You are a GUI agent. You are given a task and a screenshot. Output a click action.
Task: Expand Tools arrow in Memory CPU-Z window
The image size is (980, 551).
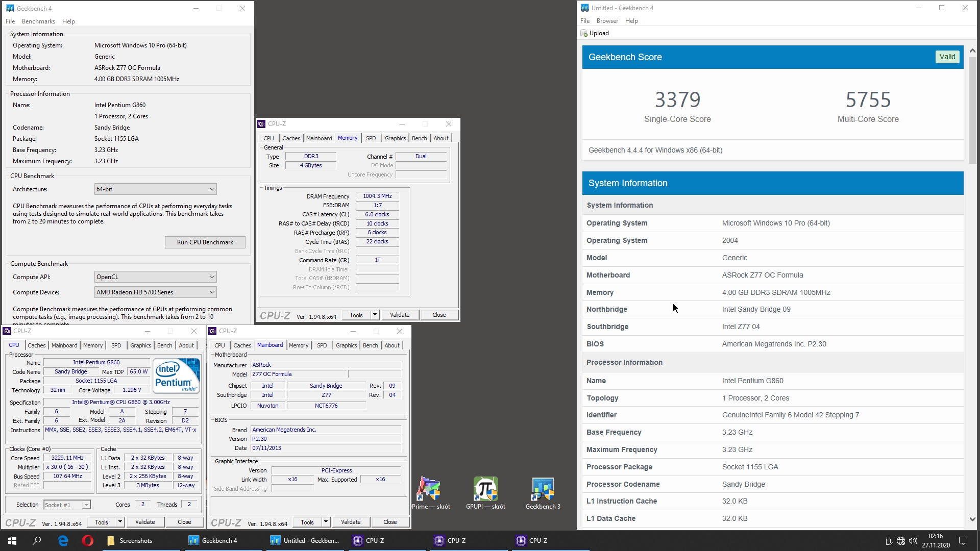pyautogui.click(x=375, y=315)
